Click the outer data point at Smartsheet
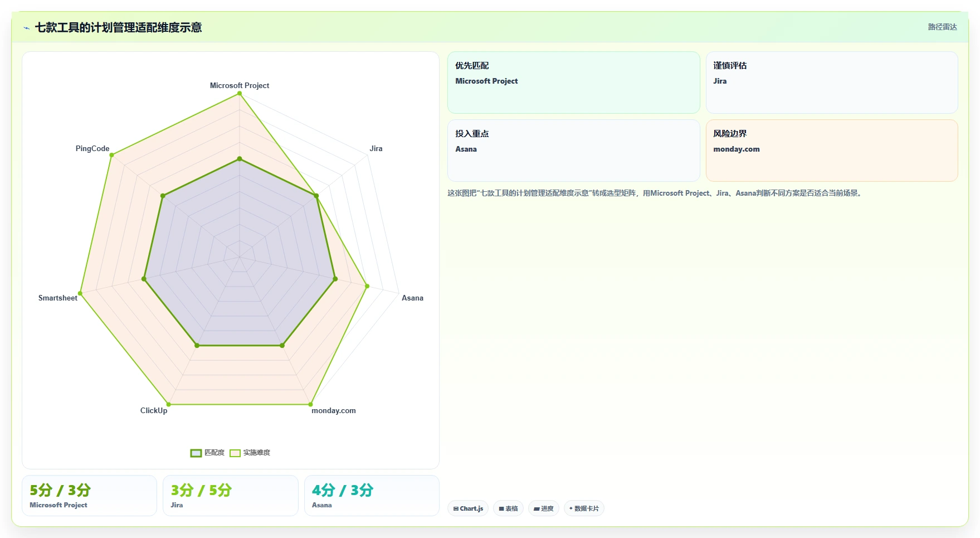Image resolution: width=980 pixels, height=538 pixels. [80, 293]
